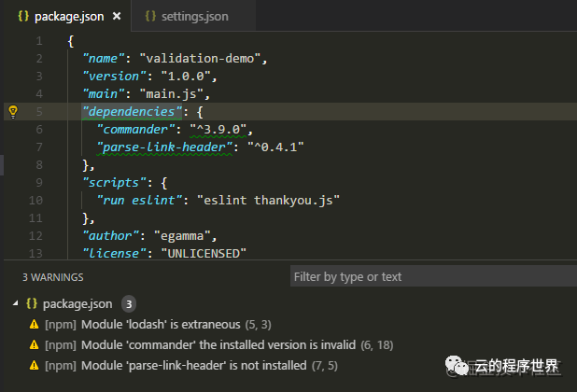Click the "1.0.0" version value
The image size is (577, 392).
click(x=186, y=77)
